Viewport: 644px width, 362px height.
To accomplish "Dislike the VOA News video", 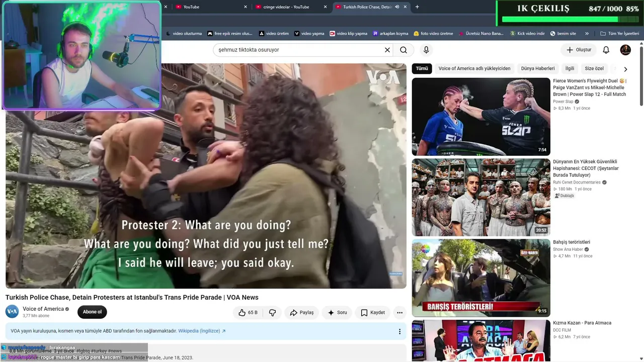I will (272, 313).
